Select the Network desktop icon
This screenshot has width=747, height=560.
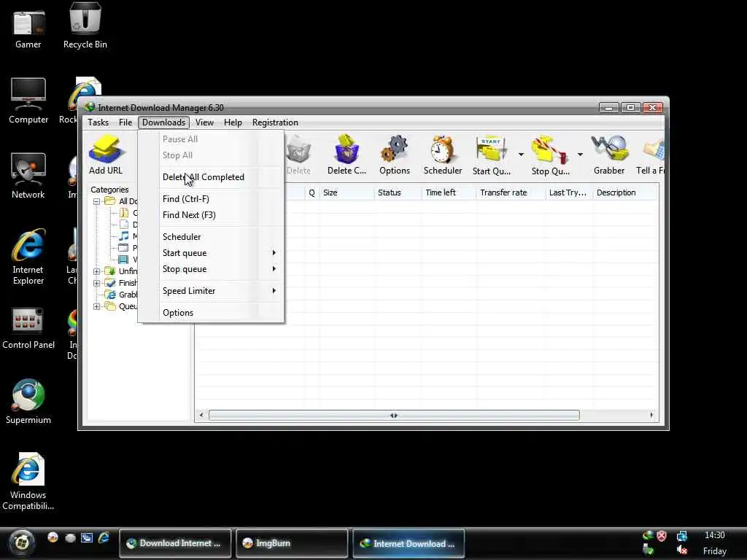(x=28, y=176)
